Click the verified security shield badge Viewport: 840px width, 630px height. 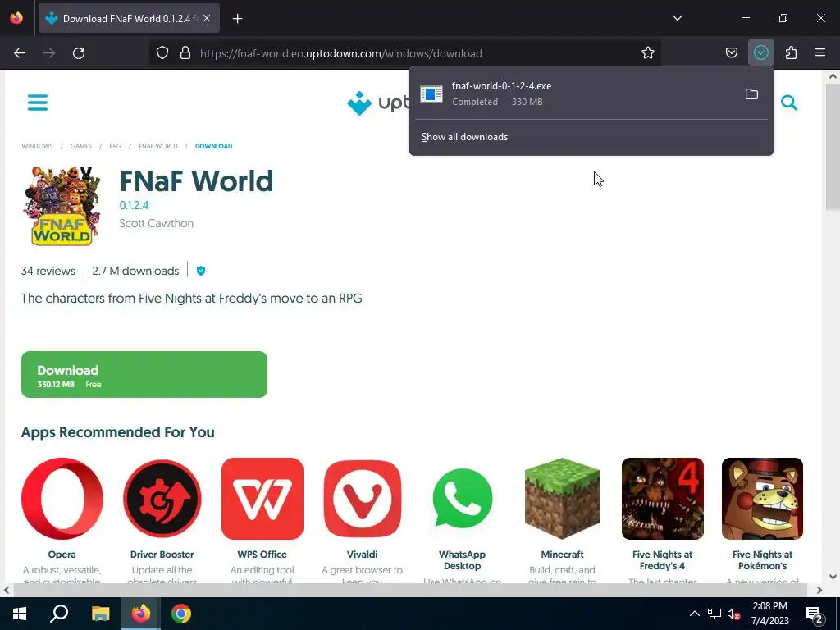[x=201, y=271]
